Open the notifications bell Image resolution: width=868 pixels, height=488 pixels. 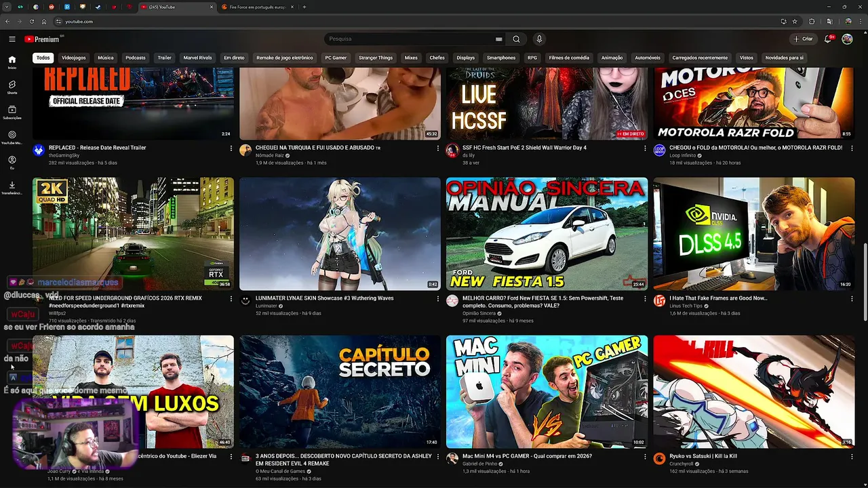click(x=828, y=39)
